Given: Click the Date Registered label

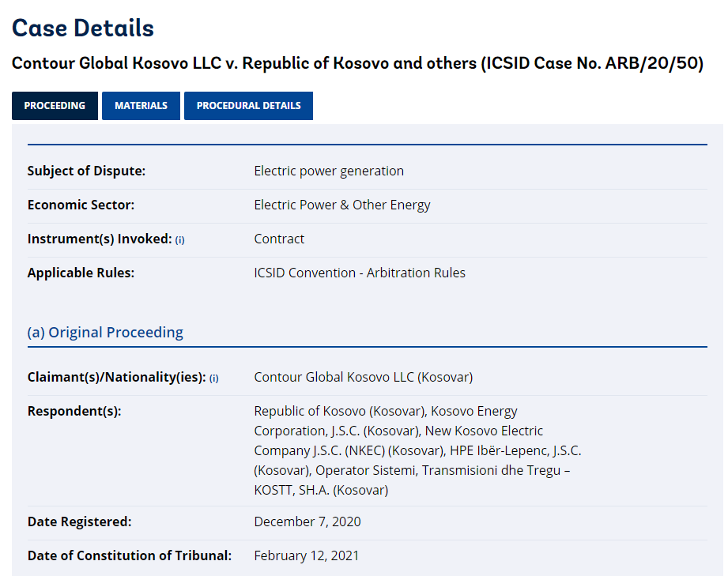Looking at the screenshot, I should click(79, 521).
